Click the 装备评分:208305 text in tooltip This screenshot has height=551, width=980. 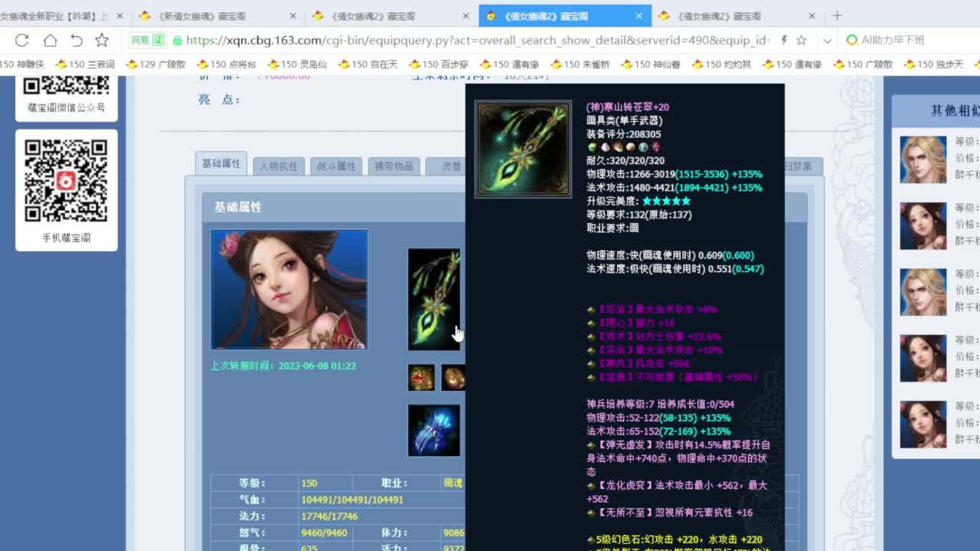point(623,134)
